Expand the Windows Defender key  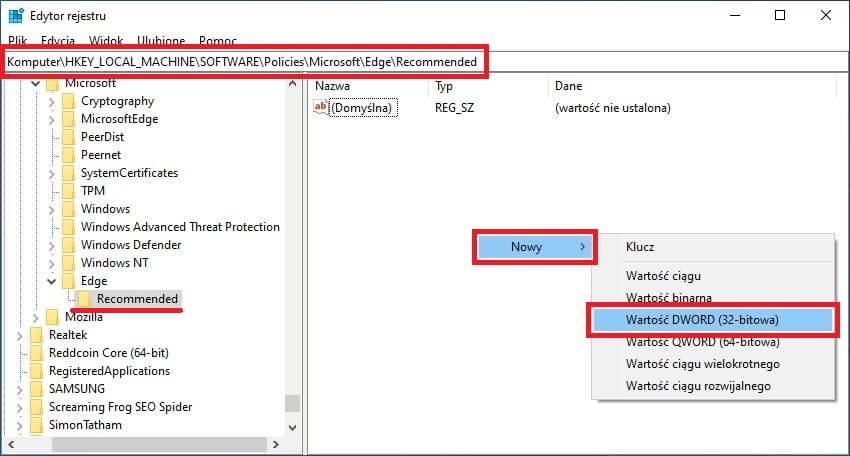click(x=51, y=246)
